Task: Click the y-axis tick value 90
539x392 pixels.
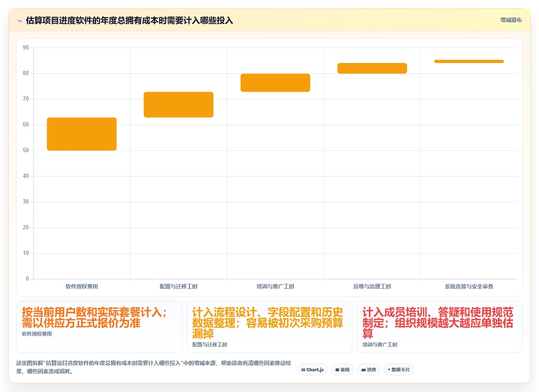Action: click(26, 48)
